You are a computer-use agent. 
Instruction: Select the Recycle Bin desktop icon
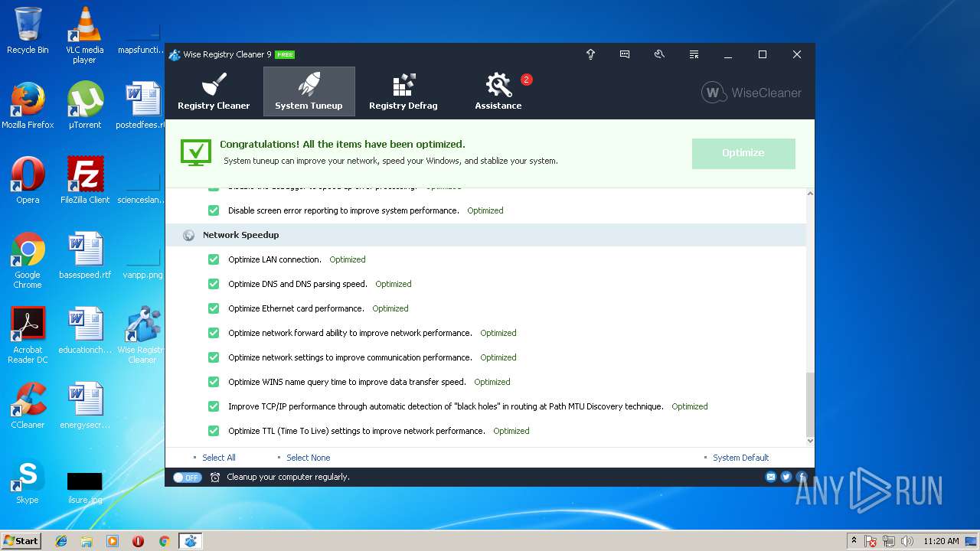(x=28, y=31)
